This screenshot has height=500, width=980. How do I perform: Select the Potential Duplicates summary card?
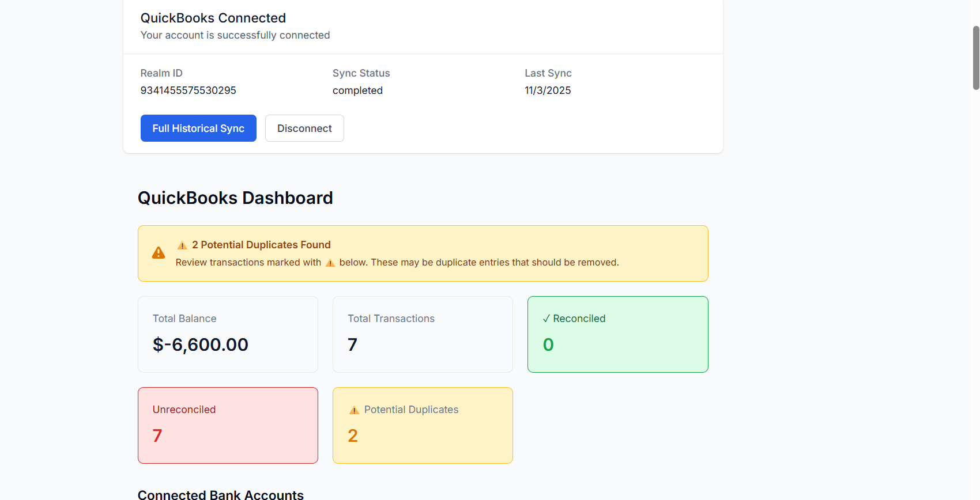(423, 425)
